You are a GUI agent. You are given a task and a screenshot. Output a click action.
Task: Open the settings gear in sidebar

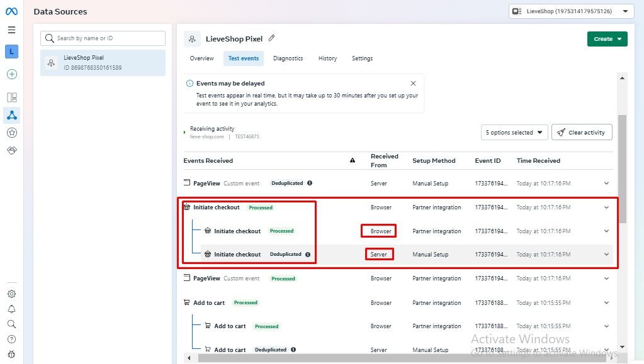12,294
